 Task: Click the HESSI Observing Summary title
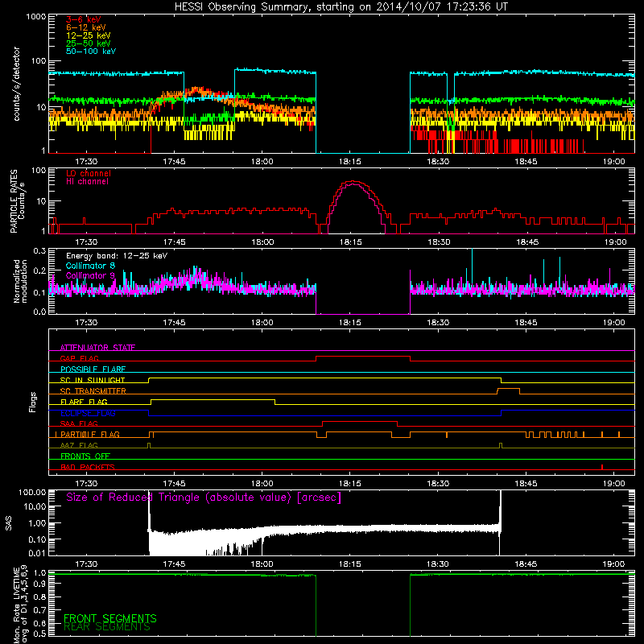click(341, 7)
